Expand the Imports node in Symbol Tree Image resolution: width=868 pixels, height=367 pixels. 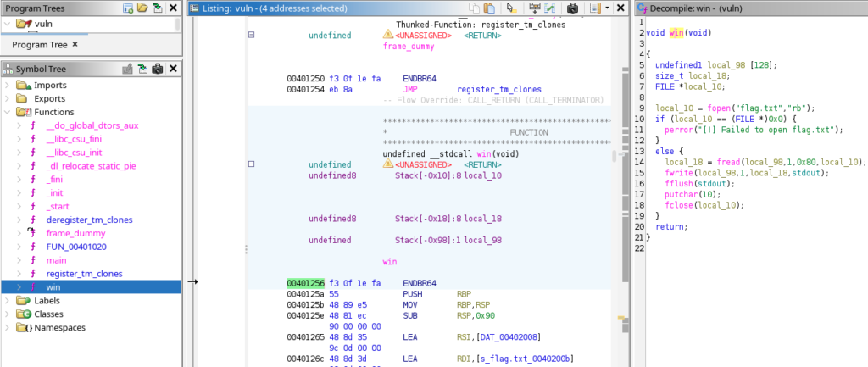coord(7,86)
